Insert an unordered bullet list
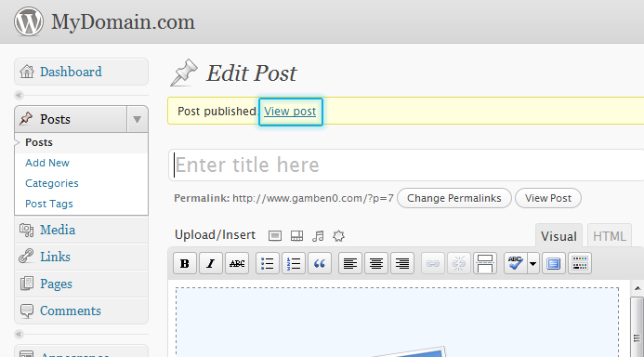The width and height of the screenshot is (644, 357). [268, 263]
